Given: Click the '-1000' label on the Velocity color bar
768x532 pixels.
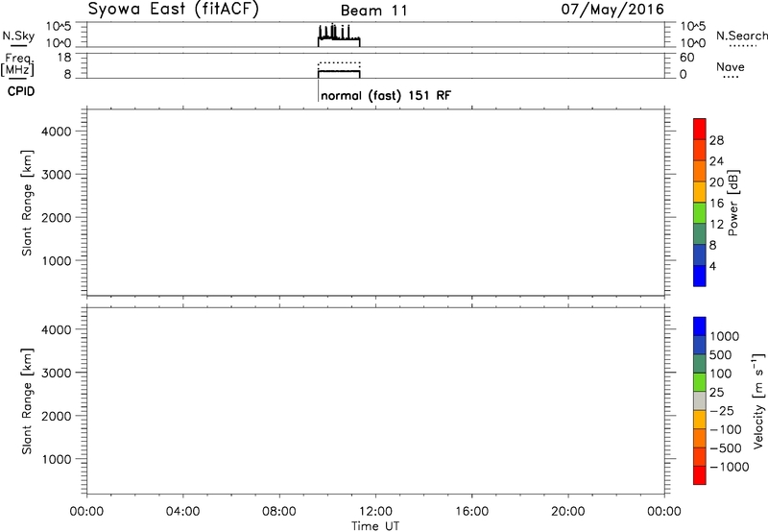Looking at the screenshot, I should 729,467.
